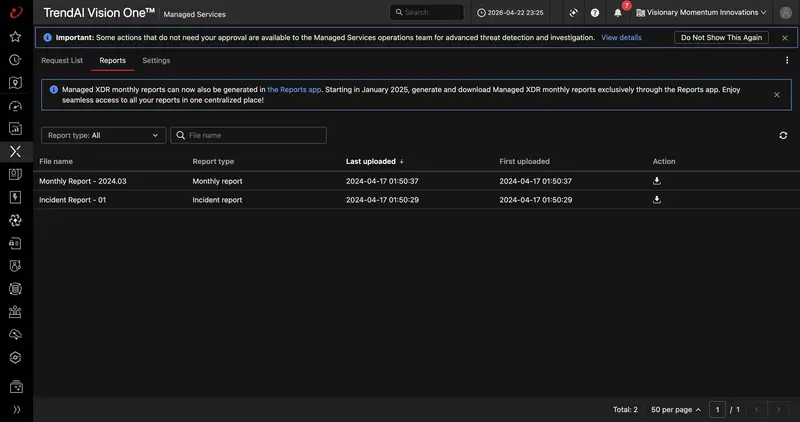800x422 pixels.
Task: Click Last uploaded value 2024-04-17 01:50:29
Action: click(382, 200)
